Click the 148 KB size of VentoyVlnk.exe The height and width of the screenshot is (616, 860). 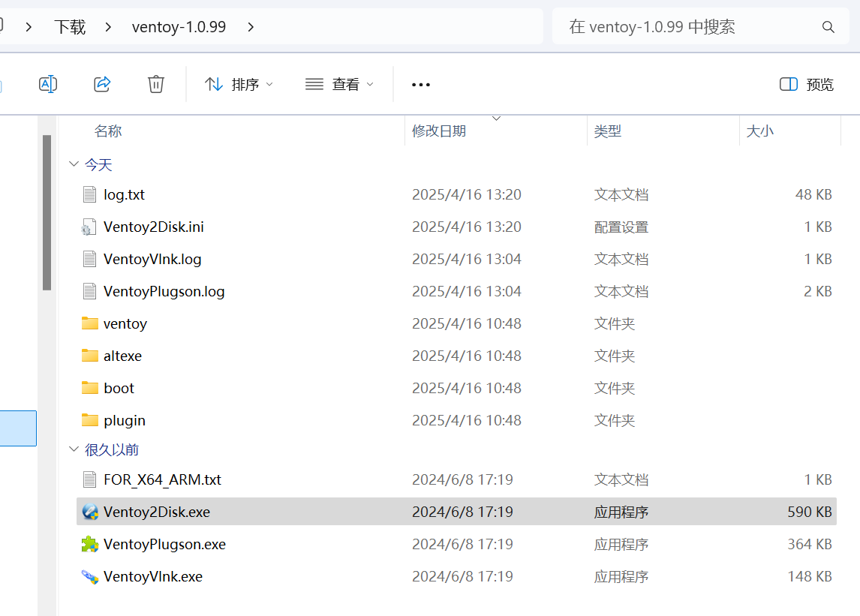tap(810, 576)
